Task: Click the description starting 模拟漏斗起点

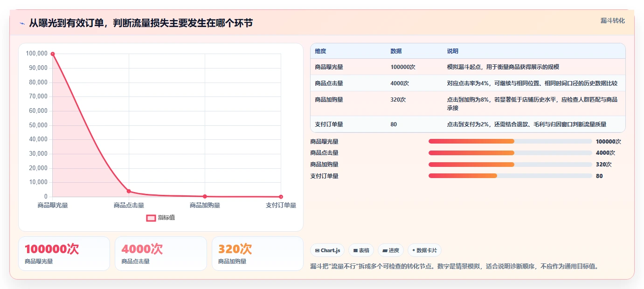Action: 503,67
